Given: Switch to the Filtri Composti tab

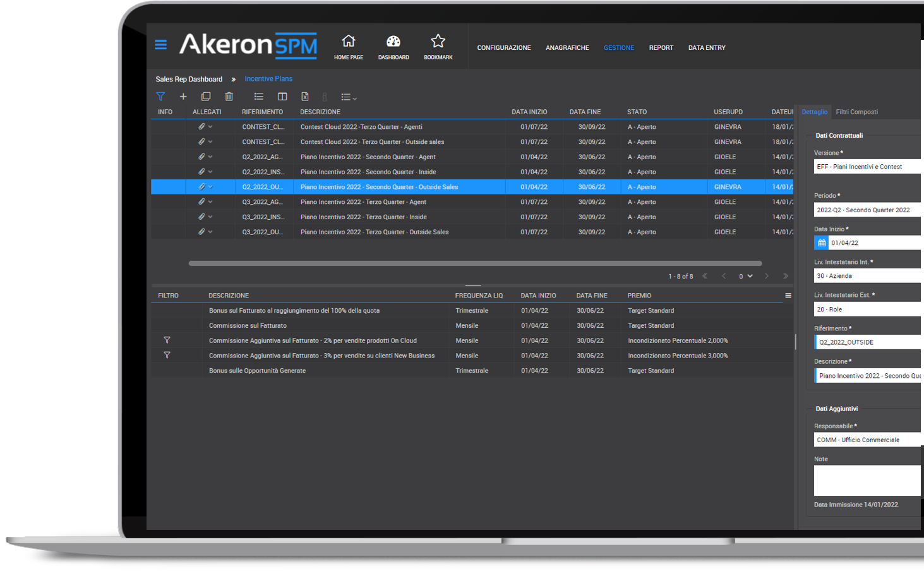Looking at the screenshot, I should [x=856, y=112].
